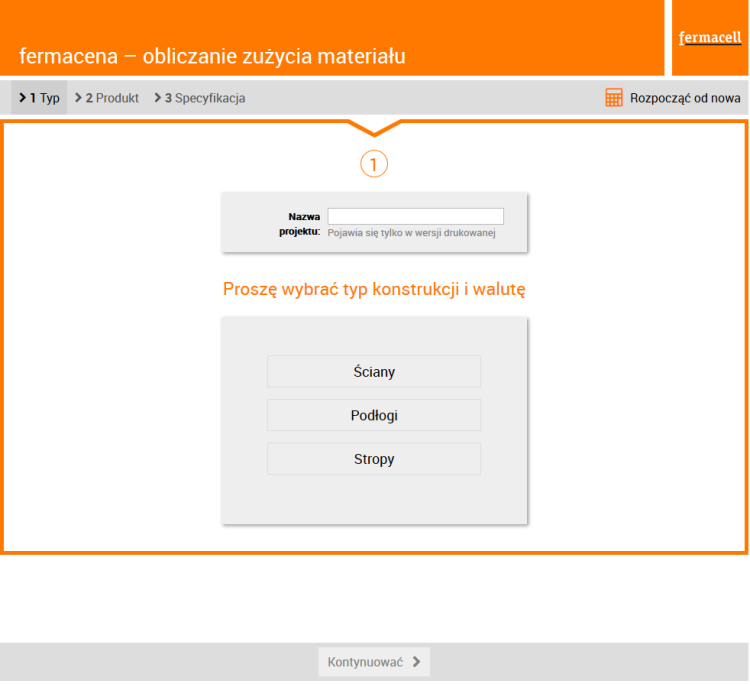Click the arrow before 2 Produkt
750x684 pixels.
79,98
